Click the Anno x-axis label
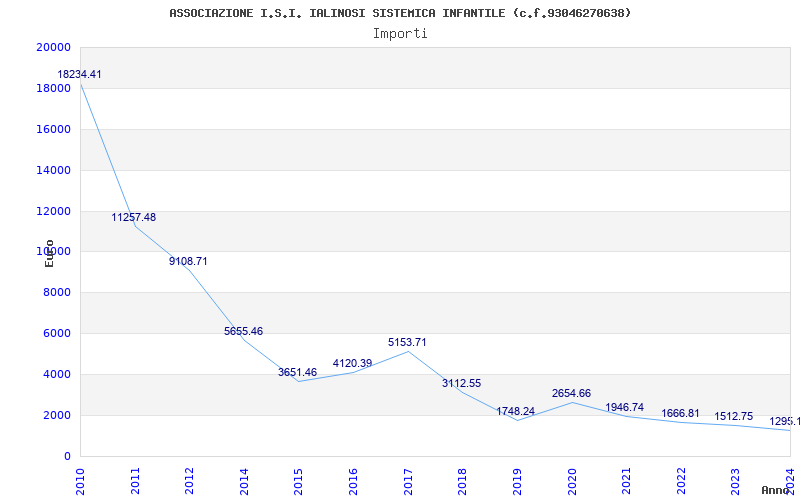The width and height of the screenshot is (800, 500). pos(776,490)
